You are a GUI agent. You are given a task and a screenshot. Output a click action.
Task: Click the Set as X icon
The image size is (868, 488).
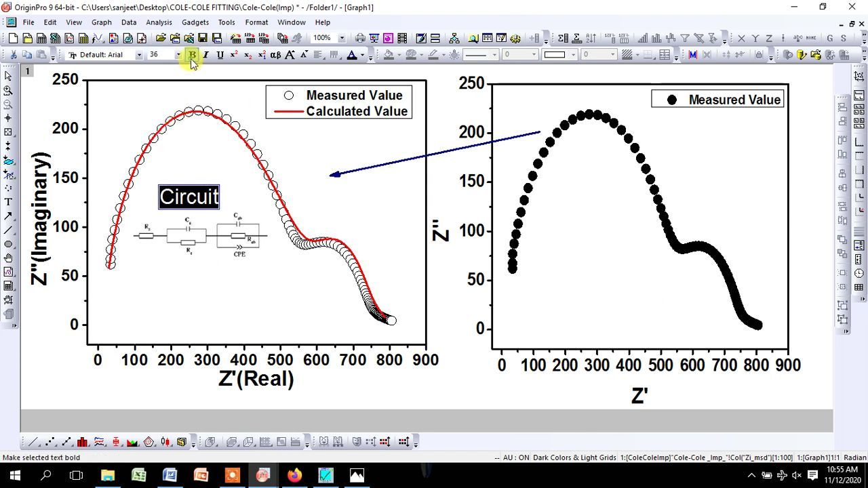tap(741, 38)
